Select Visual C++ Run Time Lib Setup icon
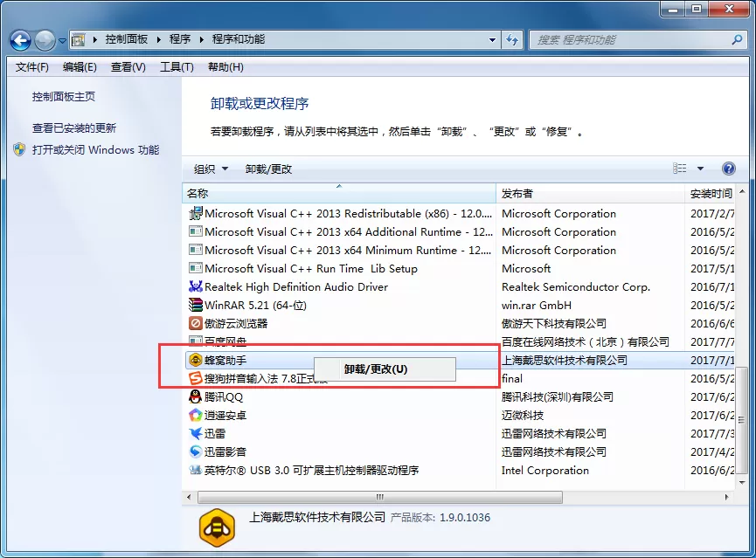 click(x=195, y=268)
